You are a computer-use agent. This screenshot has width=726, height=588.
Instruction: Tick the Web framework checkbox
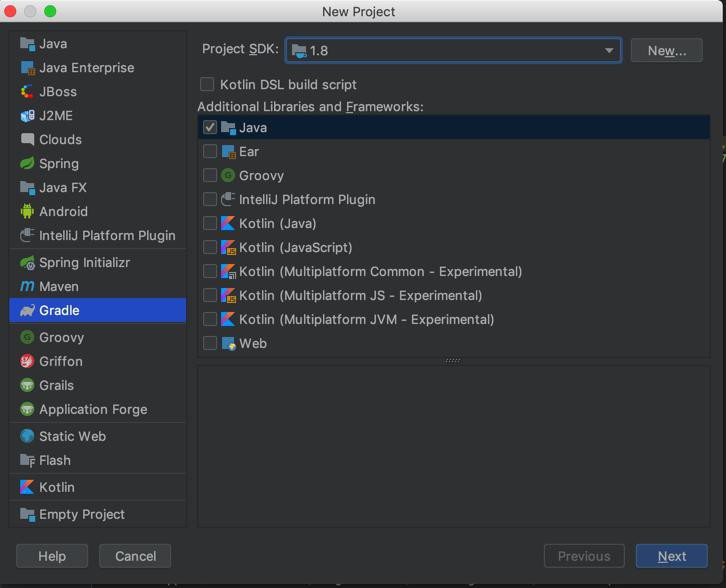[210, 344]
